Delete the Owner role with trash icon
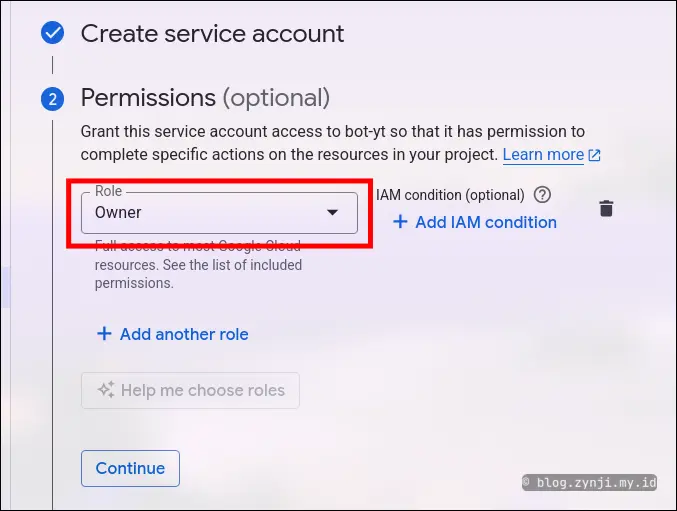Image resolution: width=677 pixels, height=511 pixels. click(606, 208)
